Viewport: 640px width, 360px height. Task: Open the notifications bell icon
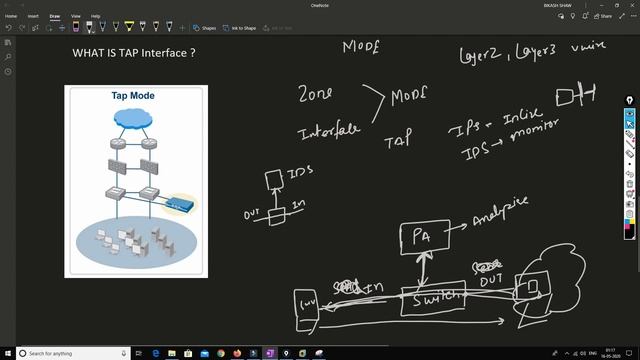[x=585, y=16]
